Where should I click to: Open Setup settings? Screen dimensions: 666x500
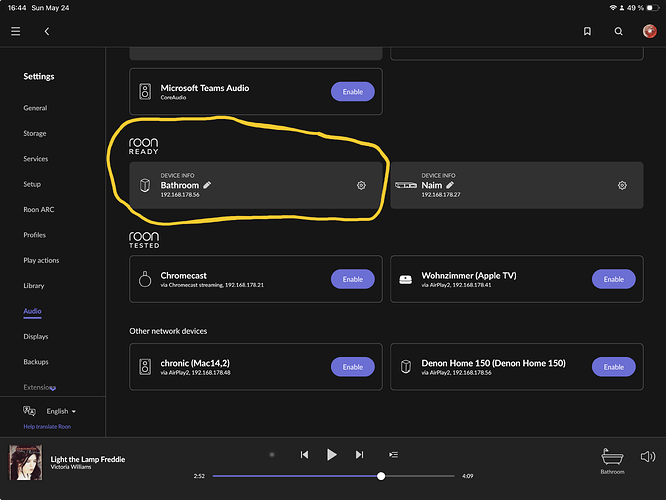(x=32, y=184)
